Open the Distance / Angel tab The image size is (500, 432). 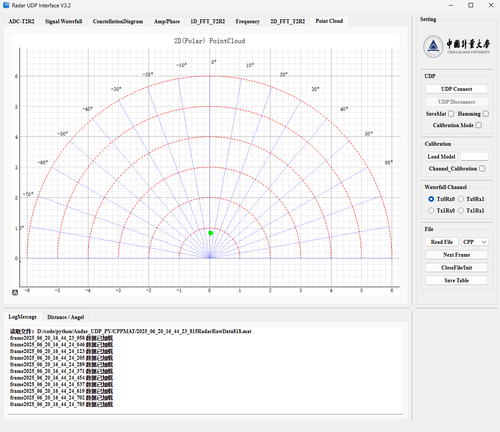point(65,317)
